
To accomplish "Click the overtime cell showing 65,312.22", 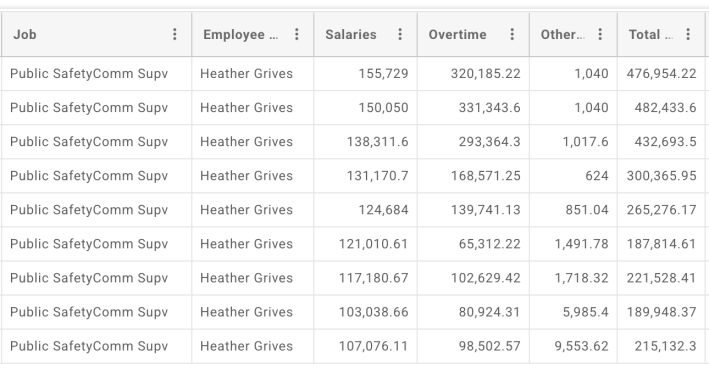I will 473,244.
